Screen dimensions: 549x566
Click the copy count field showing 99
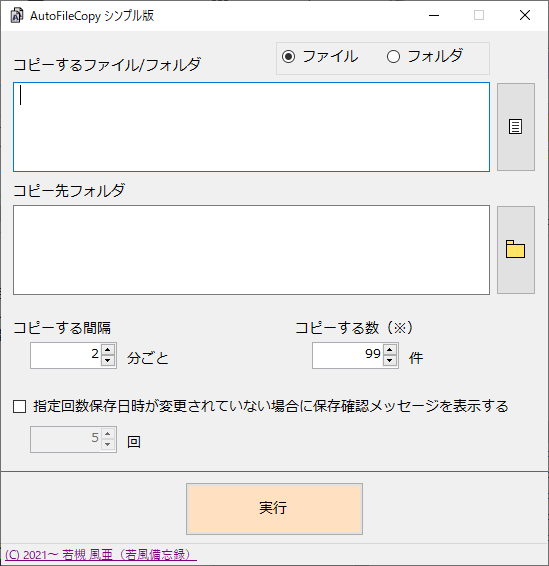[x=348, y=355]
